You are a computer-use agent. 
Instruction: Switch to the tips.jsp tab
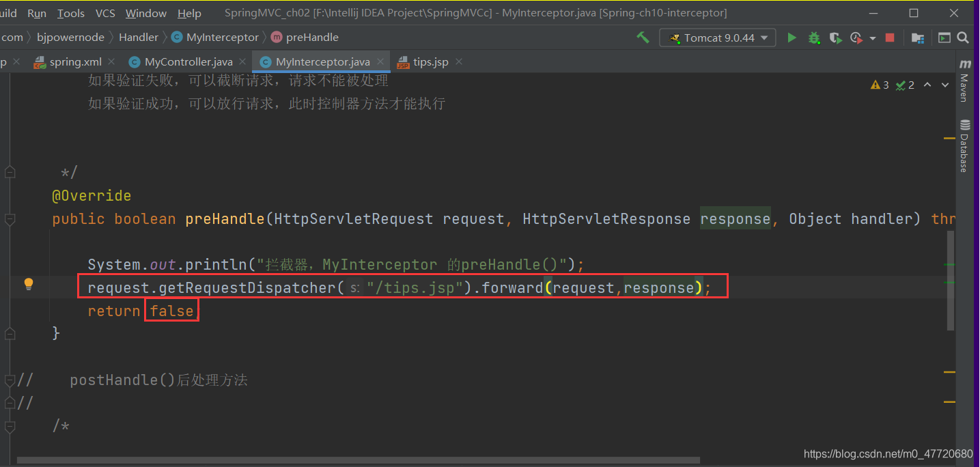click(x=431, y=61)
